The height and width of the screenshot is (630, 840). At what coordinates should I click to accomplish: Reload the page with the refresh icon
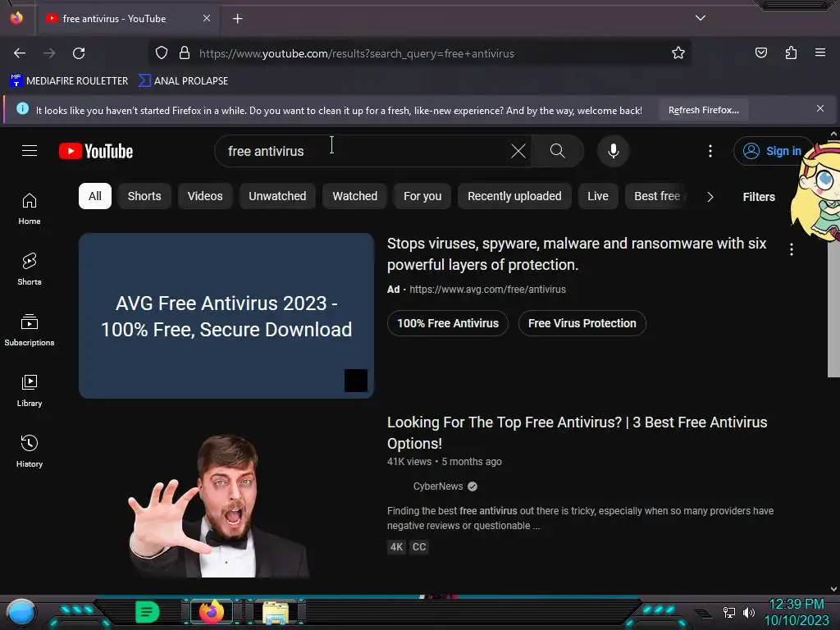click(79, 53)
